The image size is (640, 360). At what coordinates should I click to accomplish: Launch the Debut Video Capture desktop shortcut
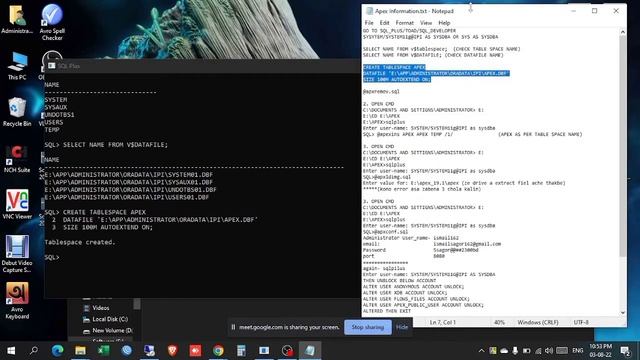(x=17, y=254)
